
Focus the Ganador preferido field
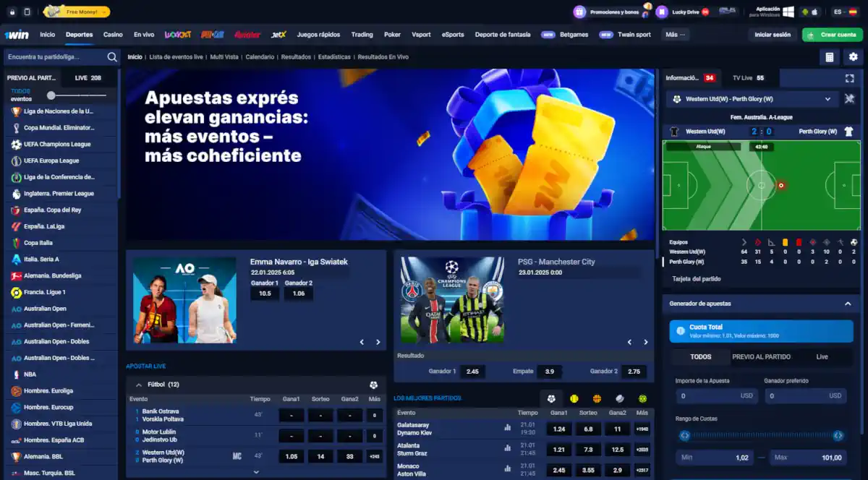pos(805,396)
